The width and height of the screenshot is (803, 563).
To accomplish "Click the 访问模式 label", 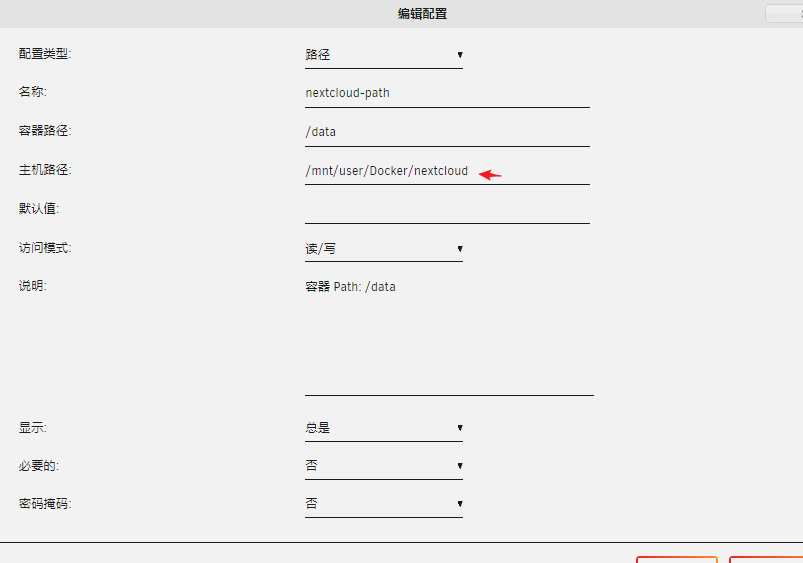I will click(45, 248).
